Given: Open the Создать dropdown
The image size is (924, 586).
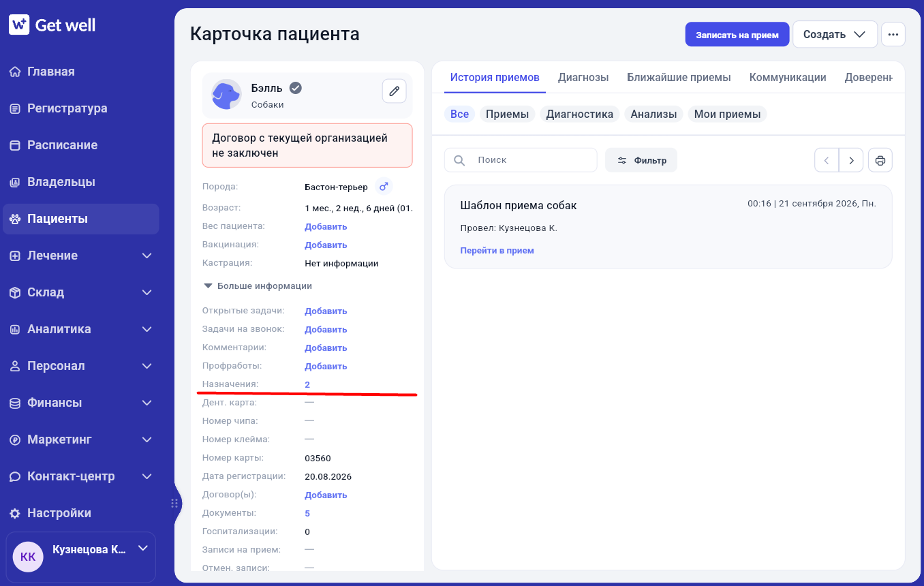Looking at the screenshot, I should [x=835, y=34].
